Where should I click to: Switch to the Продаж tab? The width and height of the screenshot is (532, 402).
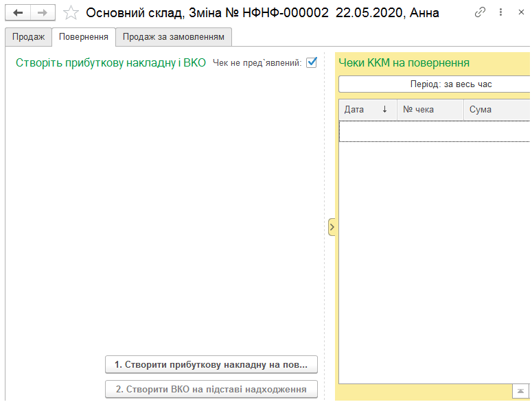[x=29, y=37]
